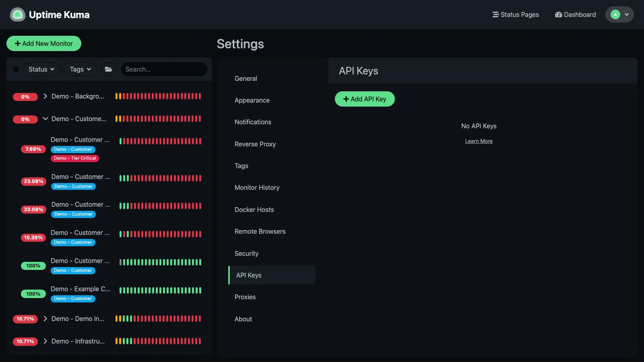The height and width of the screenshot is (362, 644).
Task: Open General settings
Action: 272,78
